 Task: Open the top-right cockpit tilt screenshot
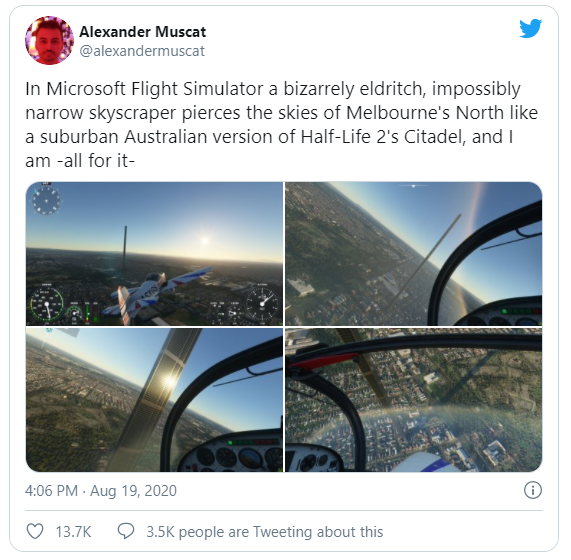point(414,254)
